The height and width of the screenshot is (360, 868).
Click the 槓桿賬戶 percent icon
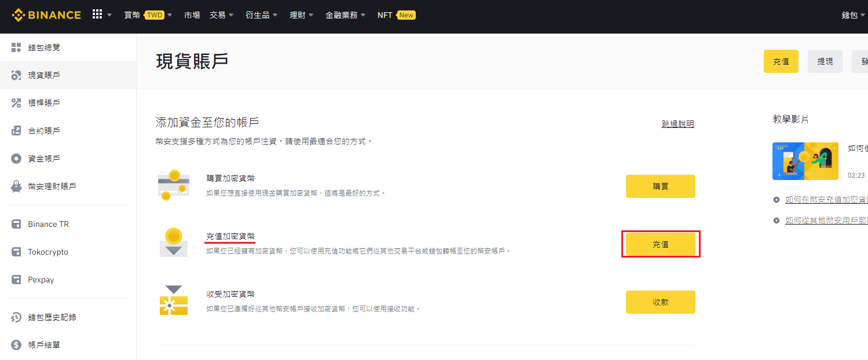point(16,103)
